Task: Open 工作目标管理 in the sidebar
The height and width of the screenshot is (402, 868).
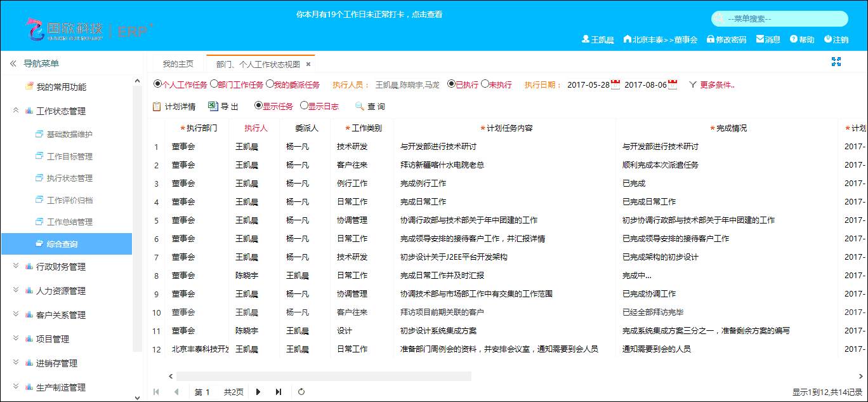Action: [x=69, y=156]
